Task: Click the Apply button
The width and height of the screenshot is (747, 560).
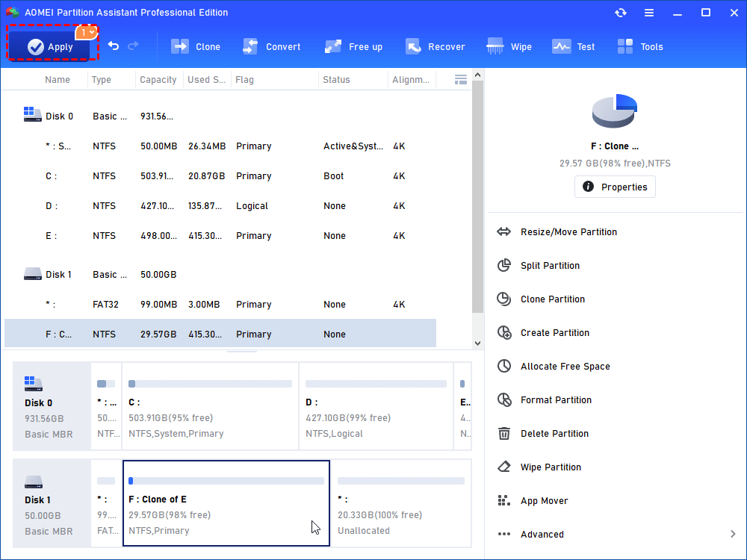Action: pyautogui.click(x=49, y=46)
